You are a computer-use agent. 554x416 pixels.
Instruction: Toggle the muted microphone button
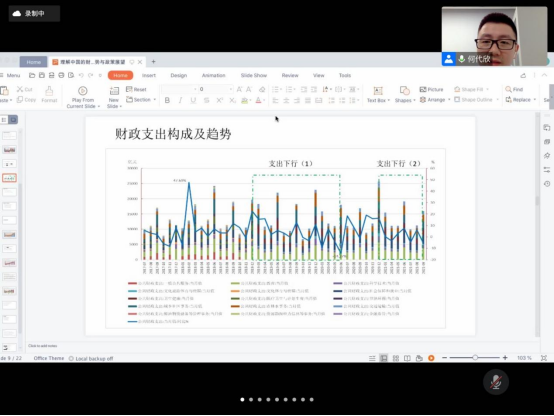click(496, 382)
